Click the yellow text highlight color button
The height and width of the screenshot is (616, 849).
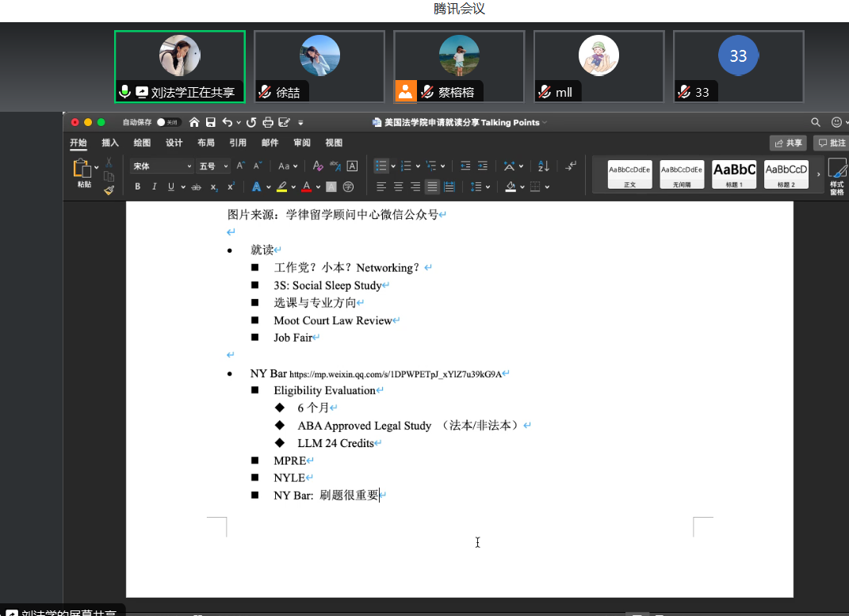281,187
